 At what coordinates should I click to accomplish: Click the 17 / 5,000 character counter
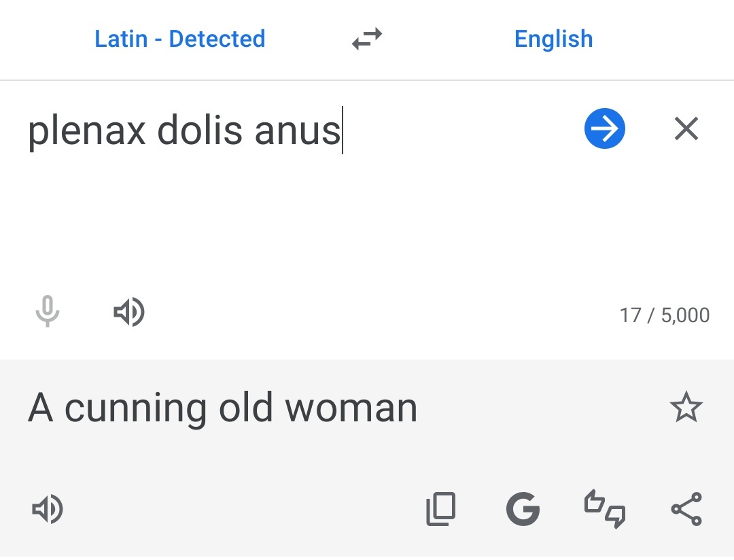point(665,315)
